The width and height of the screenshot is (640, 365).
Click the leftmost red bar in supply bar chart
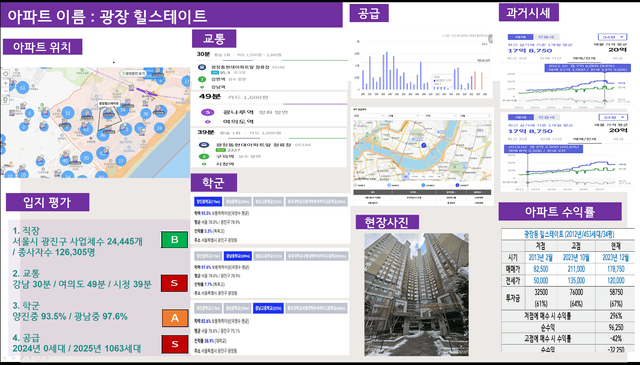[475, 80]
